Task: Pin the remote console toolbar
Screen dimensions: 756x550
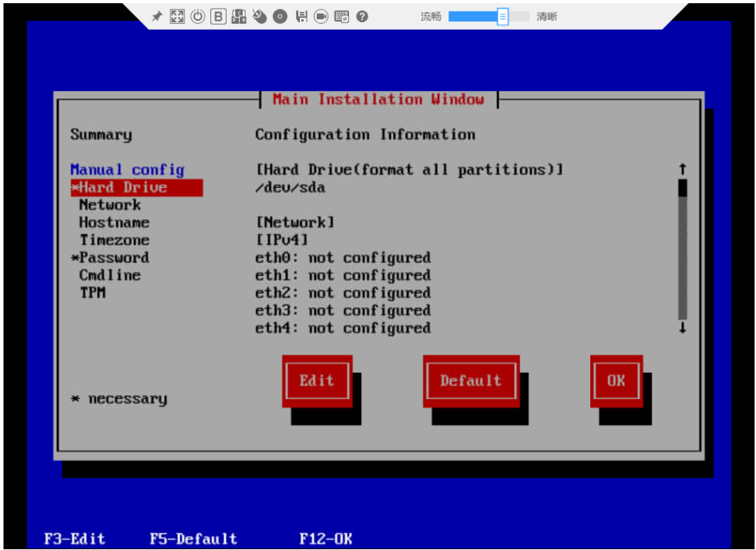Action: point(156,17)
